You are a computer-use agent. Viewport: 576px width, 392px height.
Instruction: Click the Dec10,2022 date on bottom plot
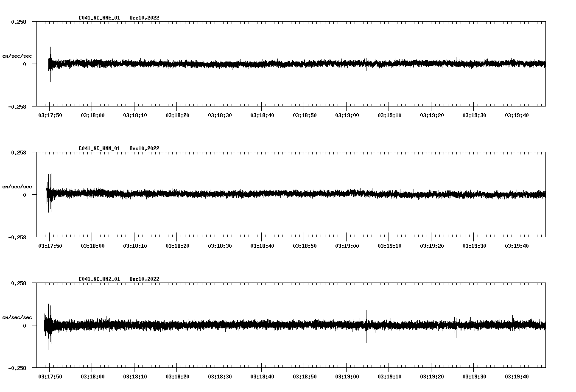(x=145, y=279)
